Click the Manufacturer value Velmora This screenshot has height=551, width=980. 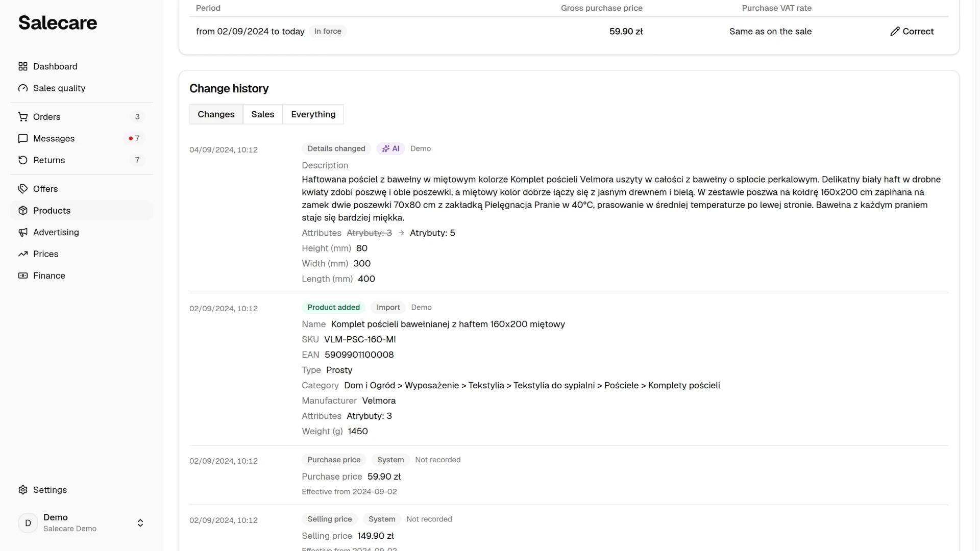(x=379, y=400)
